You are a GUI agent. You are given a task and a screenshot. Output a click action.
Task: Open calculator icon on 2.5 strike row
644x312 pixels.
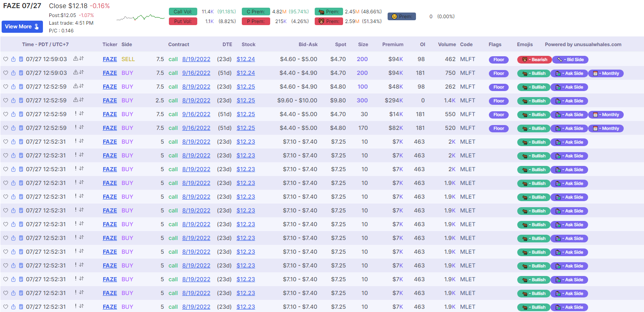[21, 100]
